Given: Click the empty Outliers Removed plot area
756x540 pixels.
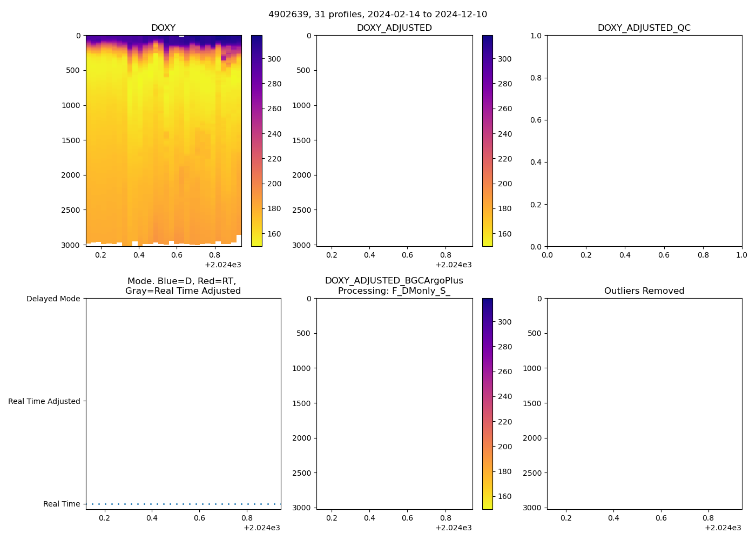Looking at the screenshot, I should coord(644,403).
